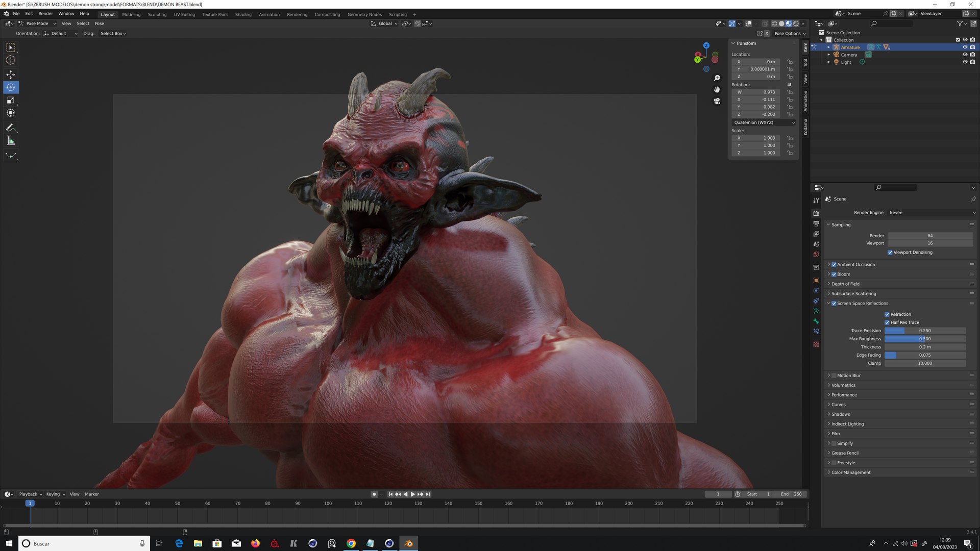Open the Texture properties tab icon
This screenshot has width=980, height=551.
click(816, 344)
